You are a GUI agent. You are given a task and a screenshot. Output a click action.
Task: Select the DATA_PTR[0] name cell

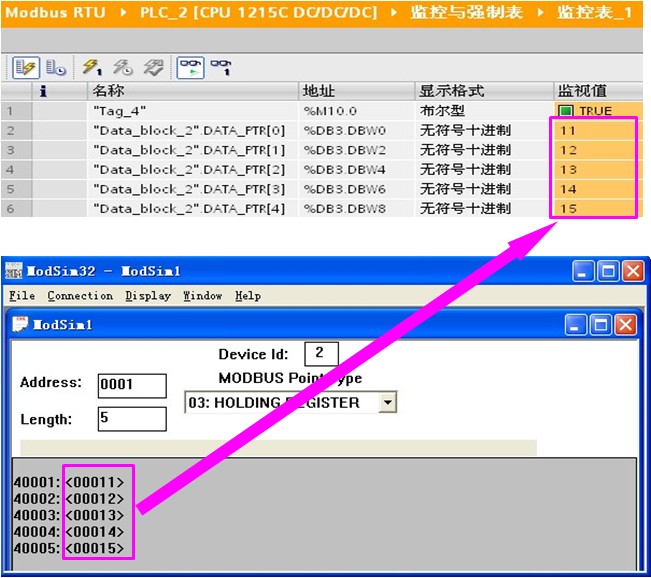pyautogui.click(x=193, y=130)
